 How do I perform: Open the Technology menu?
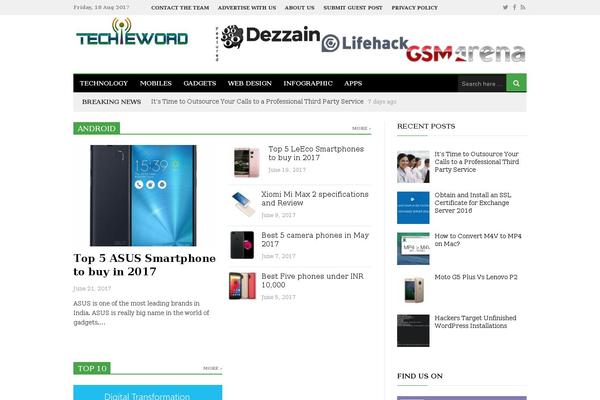click(x=104, y=83)
